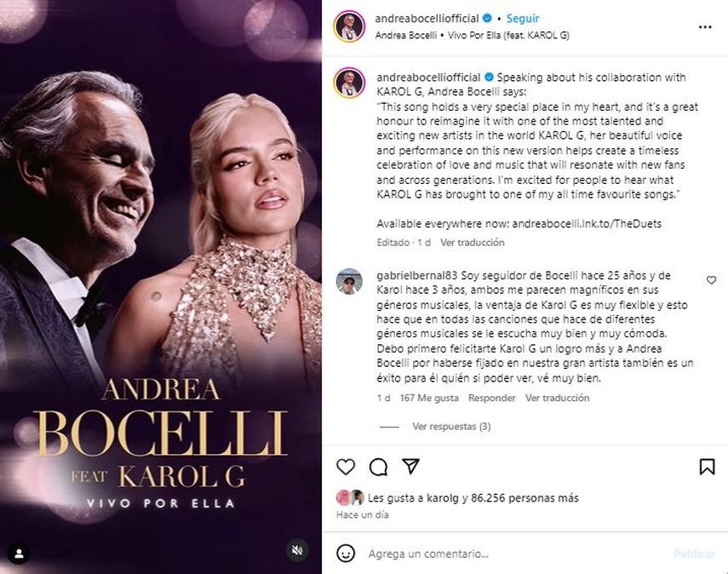Toggle saved state of the post bookmark
Viewport: 728px width, 574px height.
click(x=709, y=466)
